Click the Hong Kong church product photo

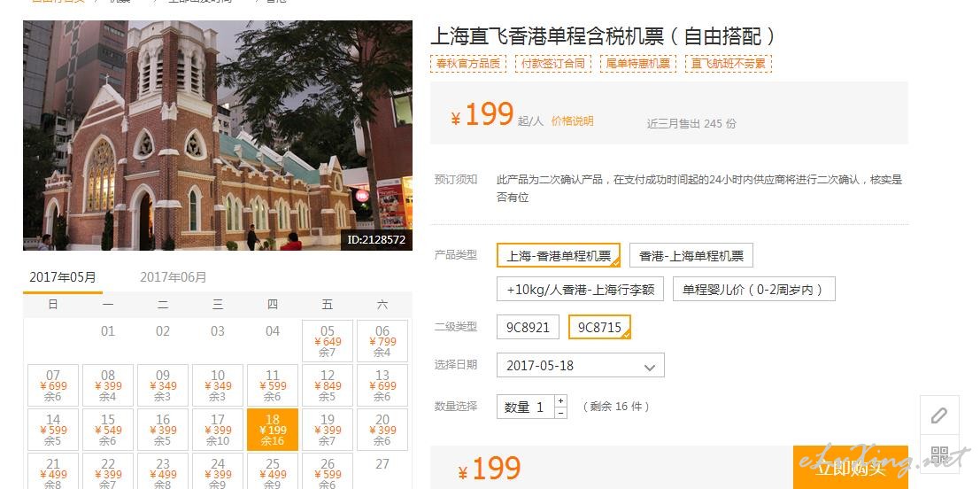[218, 135]
